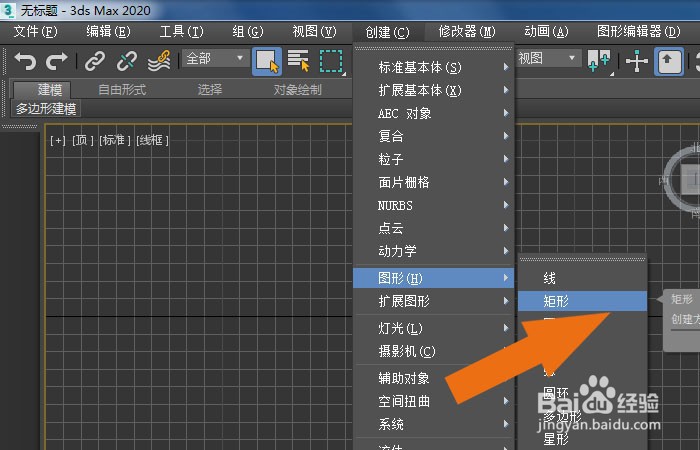The width and height of the screenshot is (700, 450).
Task: Choose 辅助对象 from Create menu
Action: coord(433,379)
